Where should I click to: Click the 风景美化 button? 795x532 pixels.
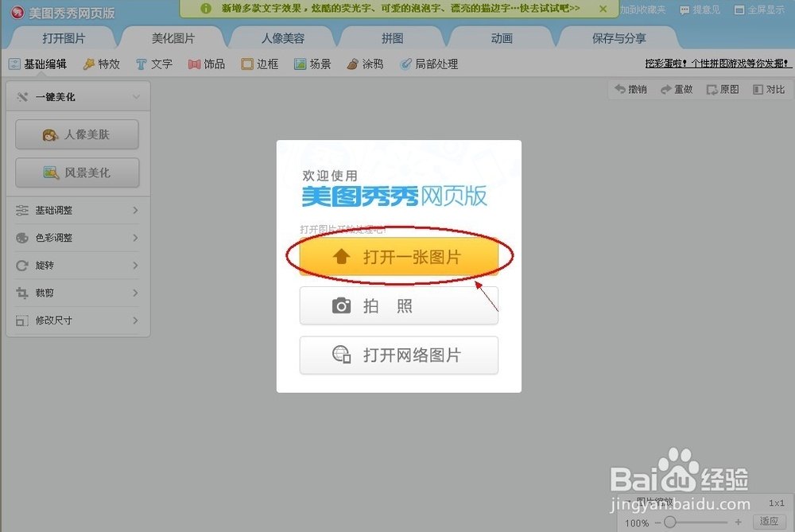coord(77,173)
